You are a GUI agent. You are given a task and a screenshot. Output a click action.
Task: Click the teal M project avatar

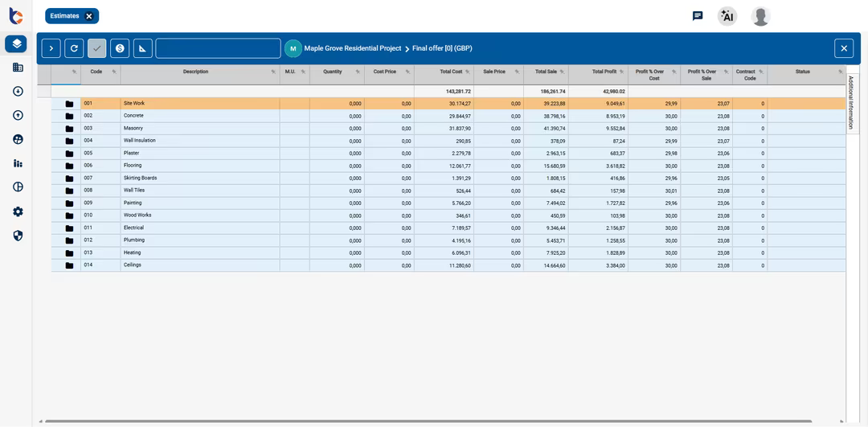click(293, 49)
